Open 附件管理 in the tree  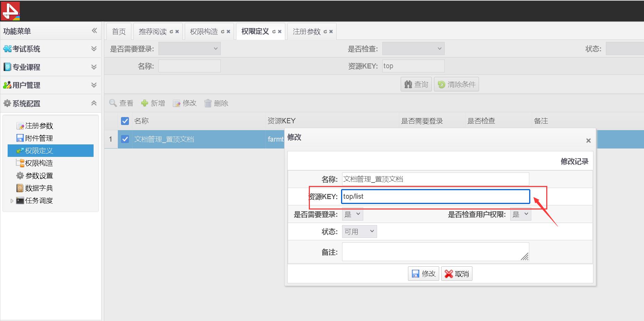[x=39, y=138]
